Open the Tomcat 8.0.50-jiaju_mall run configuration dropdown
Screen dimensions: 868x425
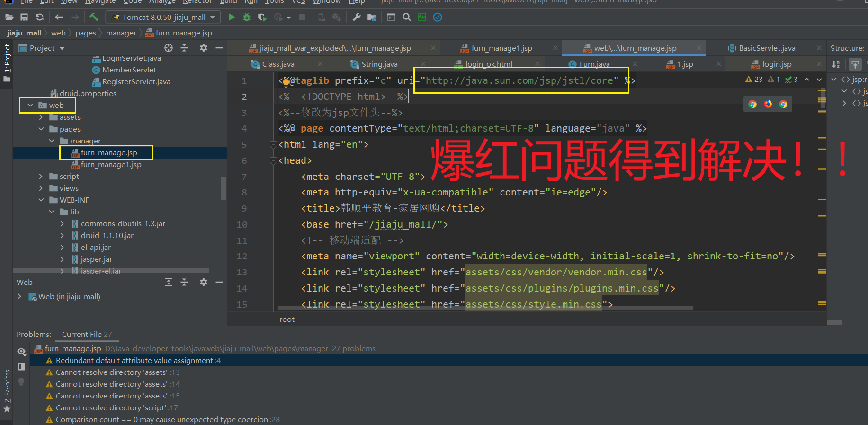[163, 18]
